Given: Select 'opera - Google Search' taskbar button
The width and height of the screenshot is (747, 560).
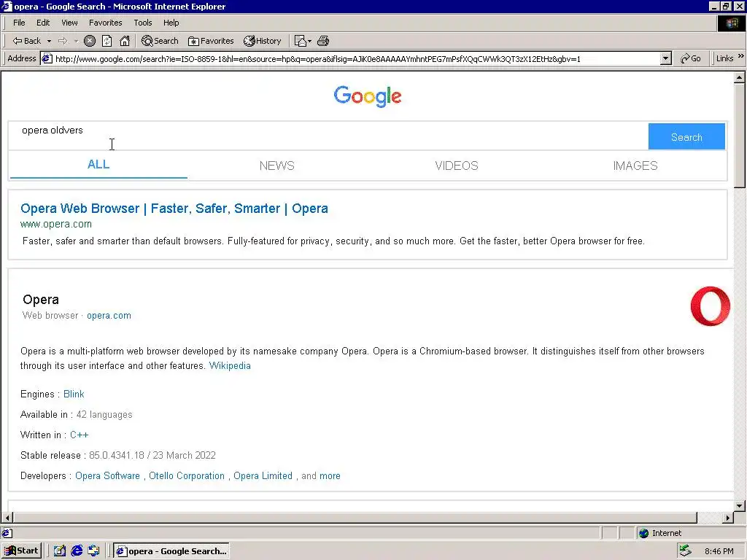Looking at the screenshot, I should (172, 551).
